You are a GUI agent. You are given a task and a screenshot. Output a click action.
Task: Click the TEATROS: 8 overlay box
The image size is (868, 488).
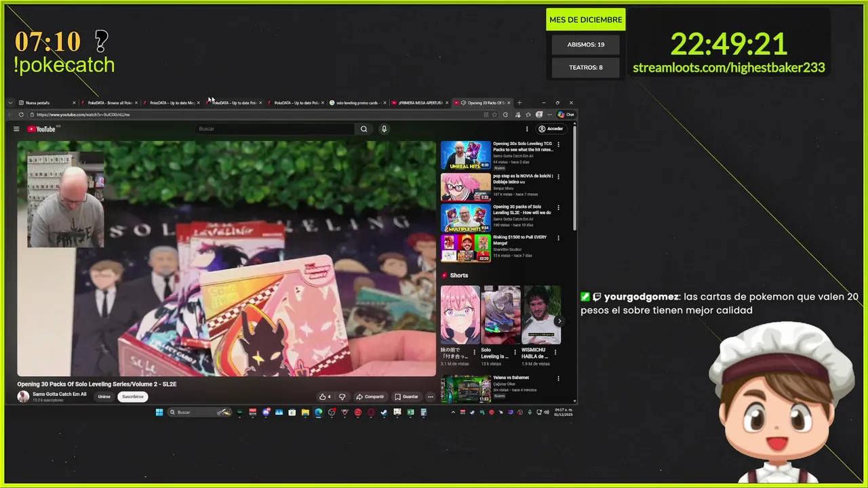(x=586, y=67)
